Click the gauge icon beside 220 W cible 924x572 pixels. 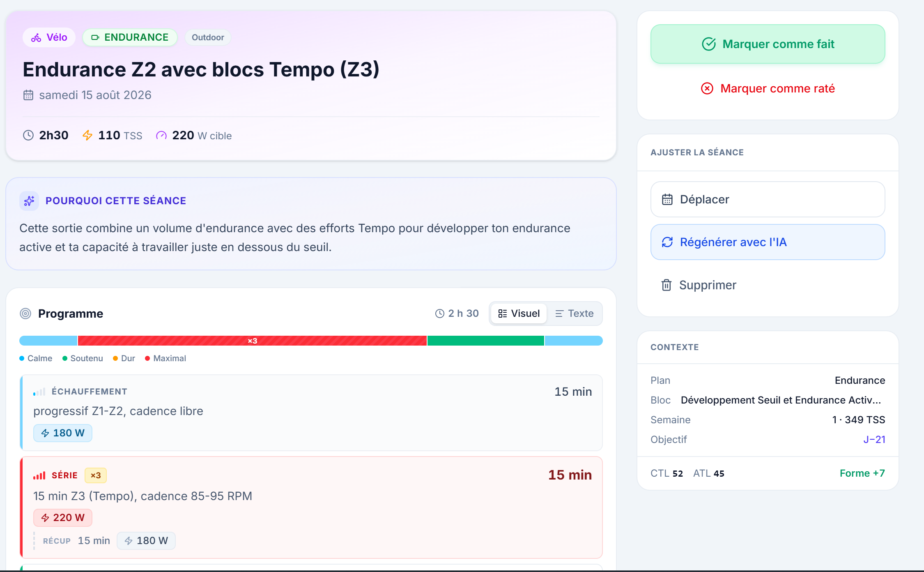(x=161, y=135)
